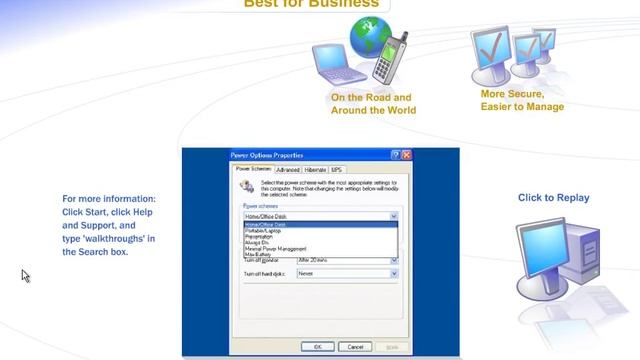Click the Cancel button
The image size is (640, 360).
(x=355, y=347)
